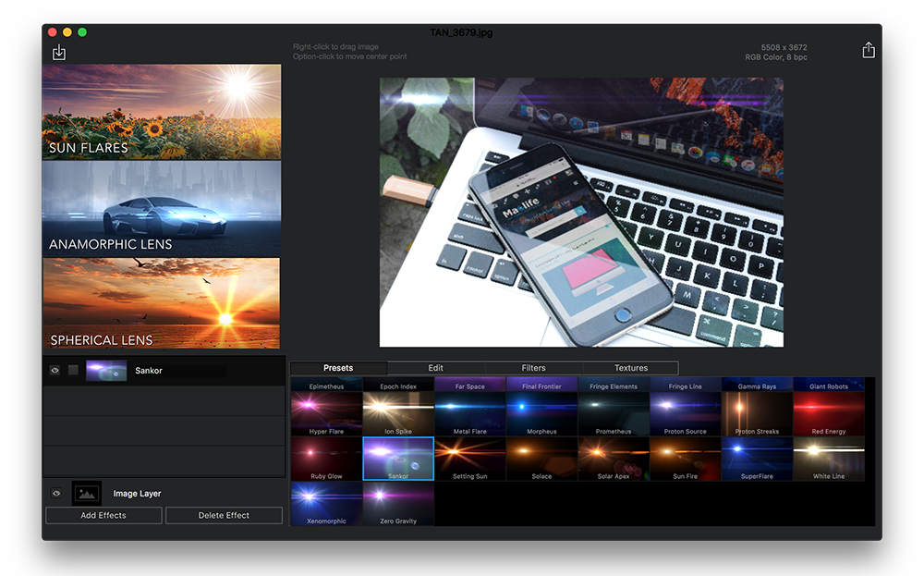Select the SuperFlare preset
The width and height of the screenshot is (924, 576).
tap(757, 458)
